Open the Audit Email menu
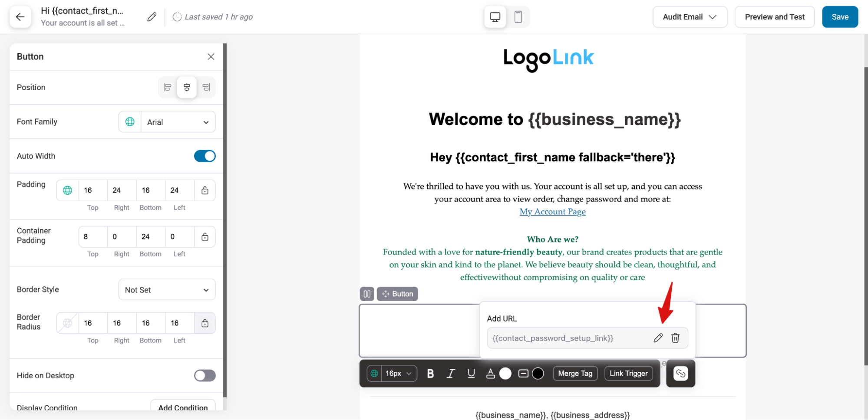This screenshot has height=420, width=868. tap(690, 16)
